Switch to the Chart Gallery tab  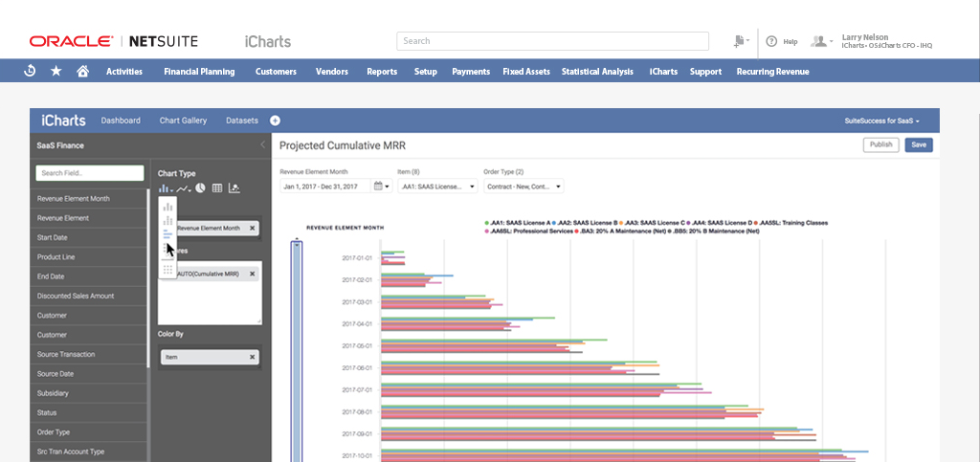(x=183, y=121)
